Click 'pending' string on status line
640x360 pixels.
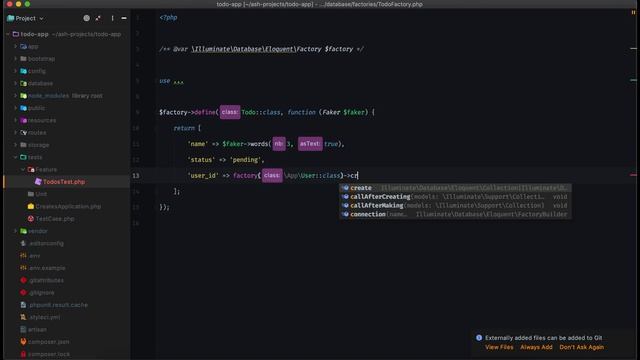[245, 160]
